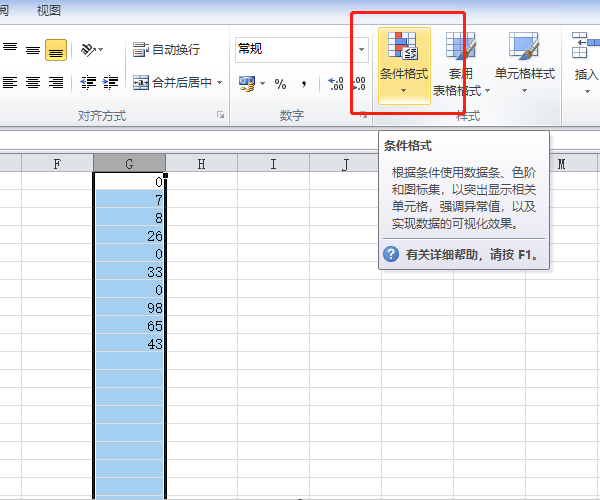Expand the currency format dropdown arrow
The height and width of the screenshot is (500, 600).
click(x=262, y=83)
